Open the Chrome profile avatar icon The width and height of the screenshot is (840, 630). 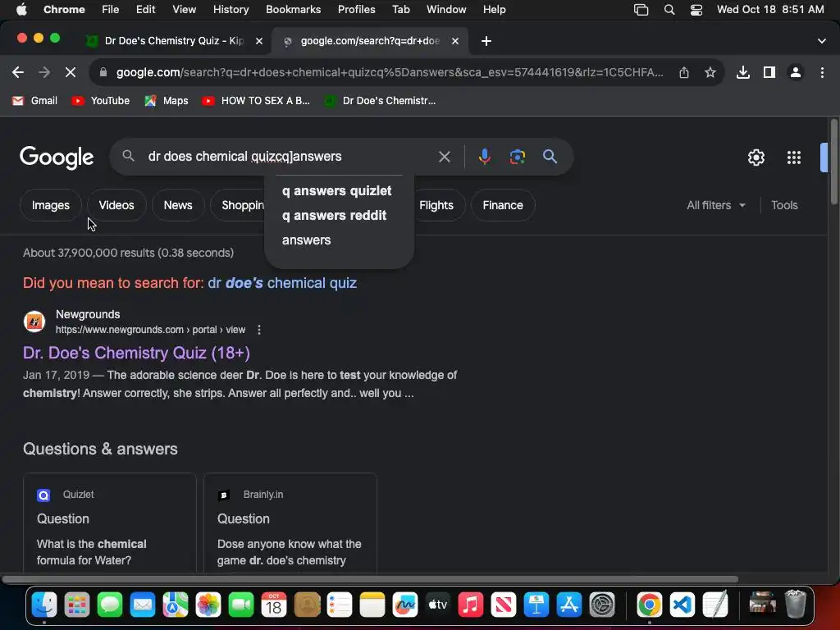[x=796, y=72]
